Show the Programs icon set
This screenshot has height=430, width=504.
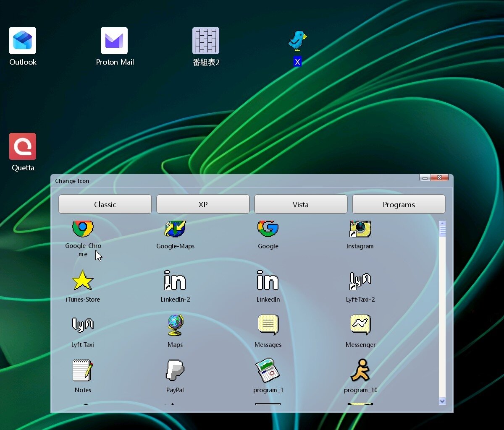click(399, 204)
